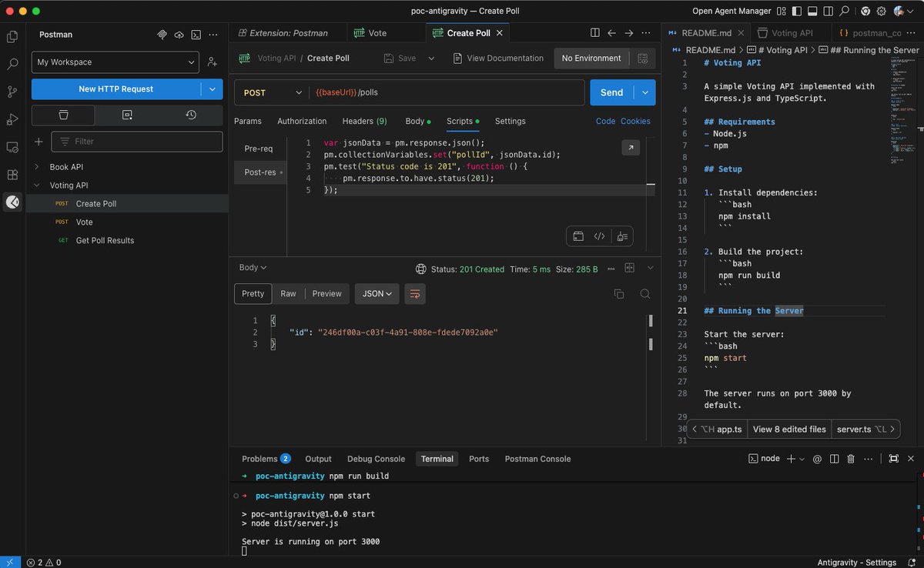
Task: Open dropdown arrow beside Send button
Action: tap(645, 92)
